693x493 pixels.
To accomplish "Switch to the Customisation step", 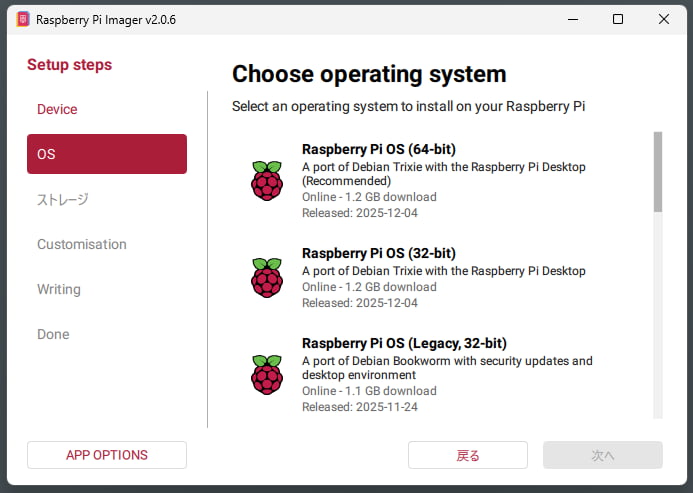I will pyautogui.click(x=82, y=244).
